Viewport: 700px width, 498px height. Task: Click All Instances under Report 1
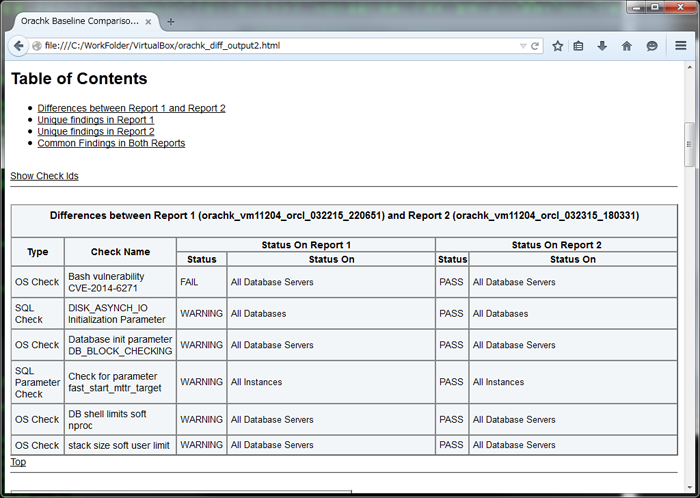(x=256, y=382)
